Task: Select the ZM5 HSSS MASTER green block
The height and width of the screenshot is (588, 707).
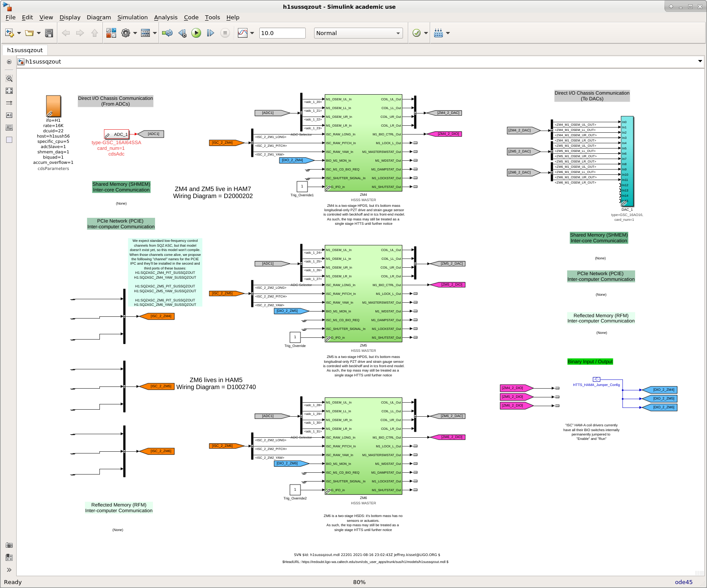Action: click(363, 294)
